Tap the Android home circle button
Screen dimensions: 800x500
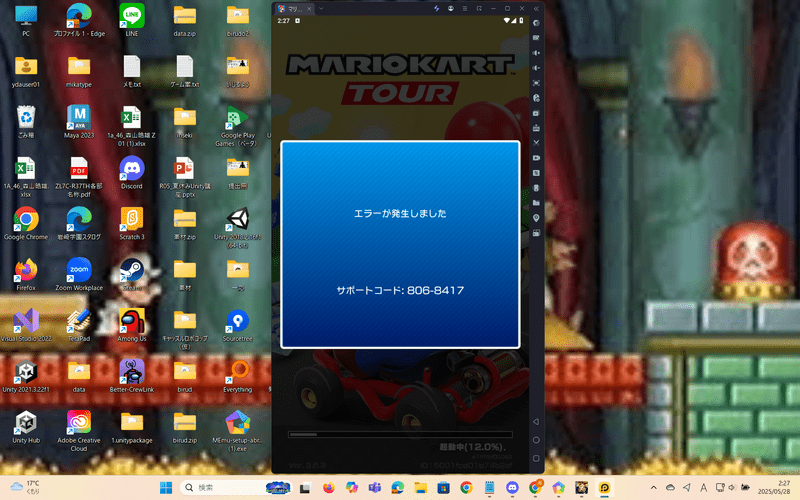[536, 440]
